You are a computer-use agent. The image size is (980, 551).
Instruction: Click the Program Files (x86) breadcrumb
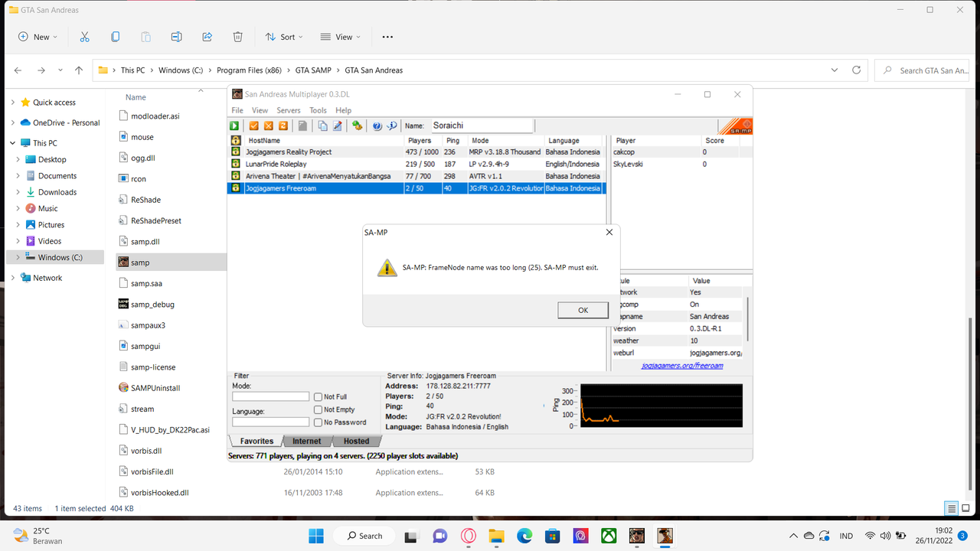(250, 70)
